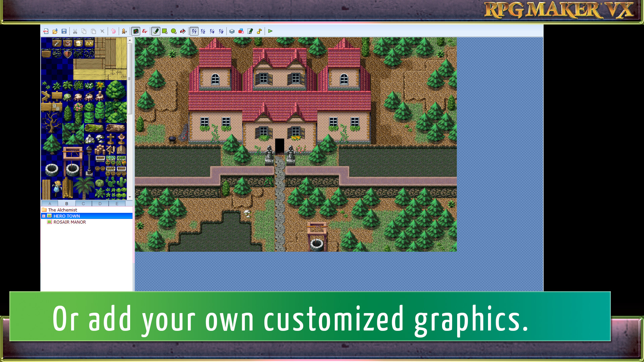Viewport: 644px width, 362px height.
Task: Start the game playtest
Action: tap(270, 31)
